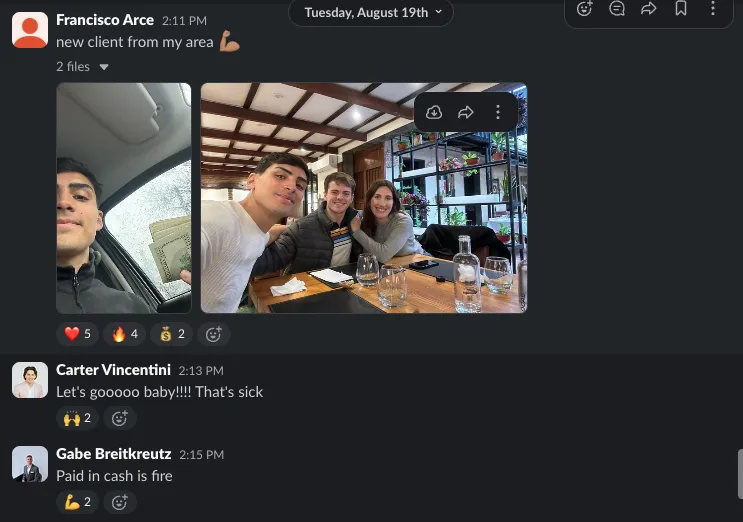Toggle the fire reaction with 4 votes
The height and width of the screenshot is (522, 743).
[125, 334]
